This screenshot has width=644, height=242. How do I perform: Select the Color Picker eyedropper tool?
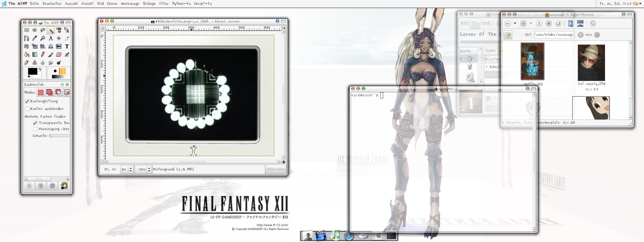click(x=34, y=38)
